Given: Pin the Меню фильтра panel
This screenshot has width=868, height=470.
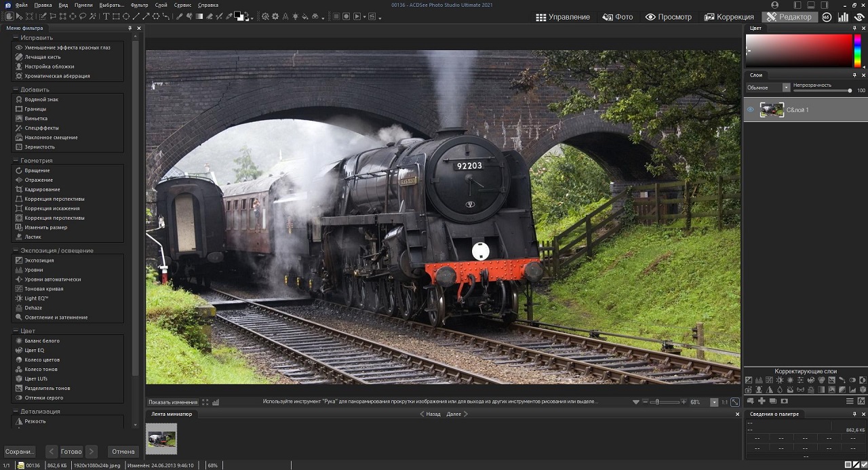Looking at the screenshot, I should (x=130, y=28).
